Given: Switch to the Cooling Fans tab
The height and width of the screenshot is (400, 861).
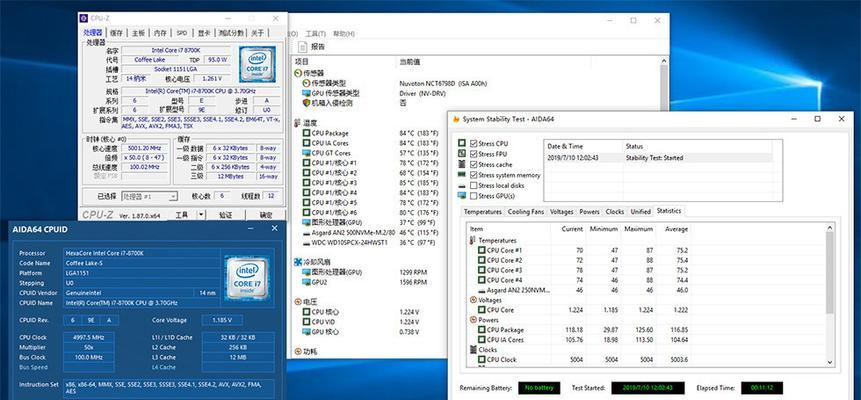Looking at the screenshot, I should [526, 212].
